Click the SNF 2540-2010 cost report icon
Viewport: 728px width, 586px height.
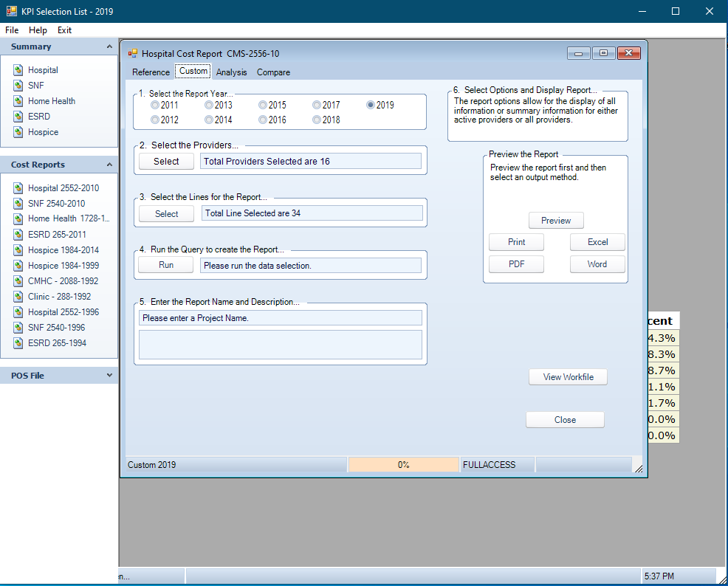coord(18,203)
